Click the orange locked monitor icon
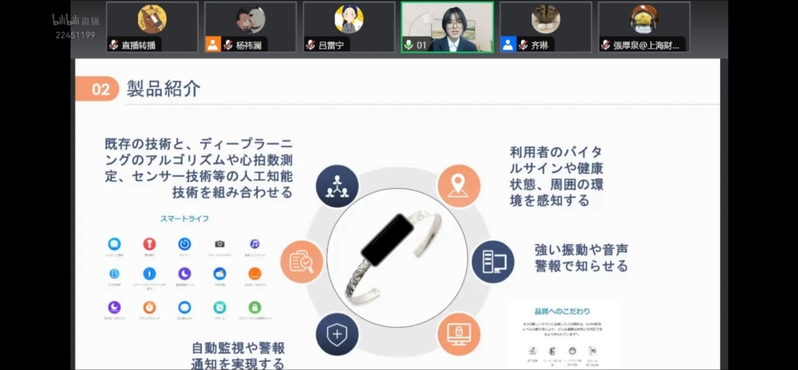Screen dimensions: 798x370 pyautogui.click(x=459, y=334)
